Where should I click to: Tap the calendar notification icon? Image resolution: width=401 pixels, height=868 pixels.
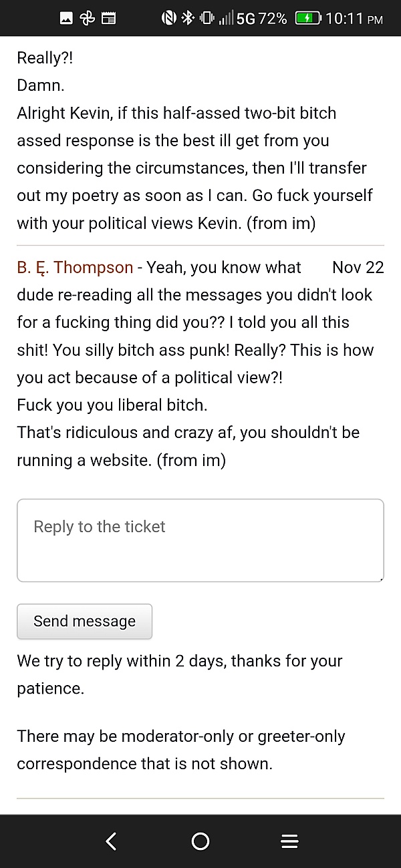(108, 19)
